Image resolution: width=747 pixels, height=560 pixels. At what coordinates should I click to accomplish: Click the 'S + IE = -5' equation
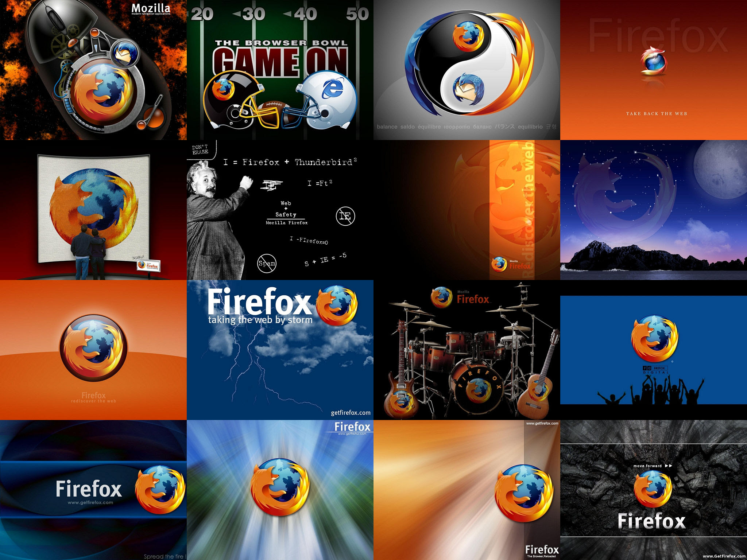325,260
